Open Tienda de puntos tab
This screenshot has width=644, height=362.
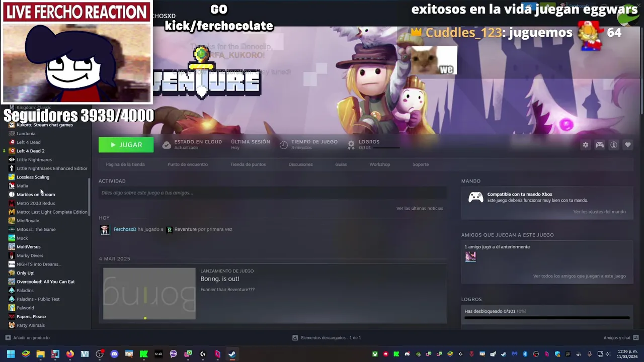click(x=248, y=164)
